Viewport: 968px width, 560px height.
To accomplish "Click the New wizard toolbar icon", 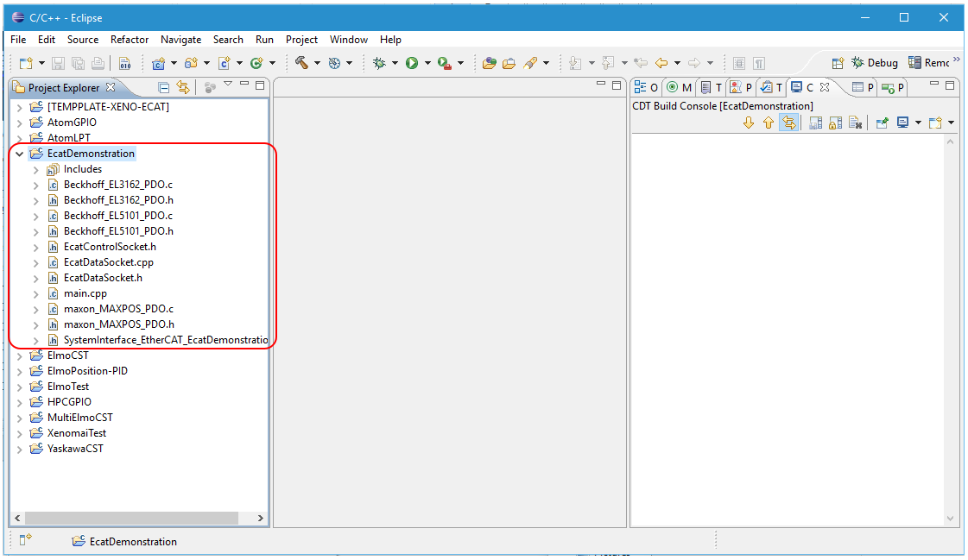I will 26,63.
